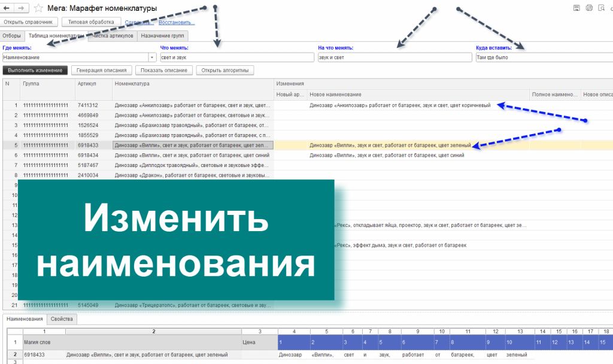The width and height of the screenshot is (613, 364).
Task: Click Типовая обработка button
Action: pos(91,22)
